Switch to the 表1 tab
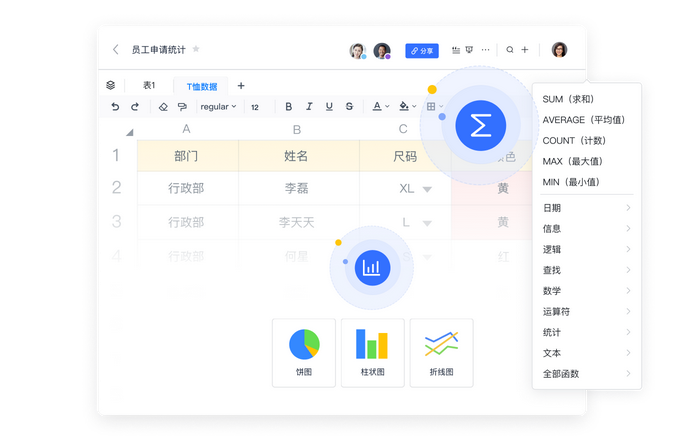 (x=149, y=85)
